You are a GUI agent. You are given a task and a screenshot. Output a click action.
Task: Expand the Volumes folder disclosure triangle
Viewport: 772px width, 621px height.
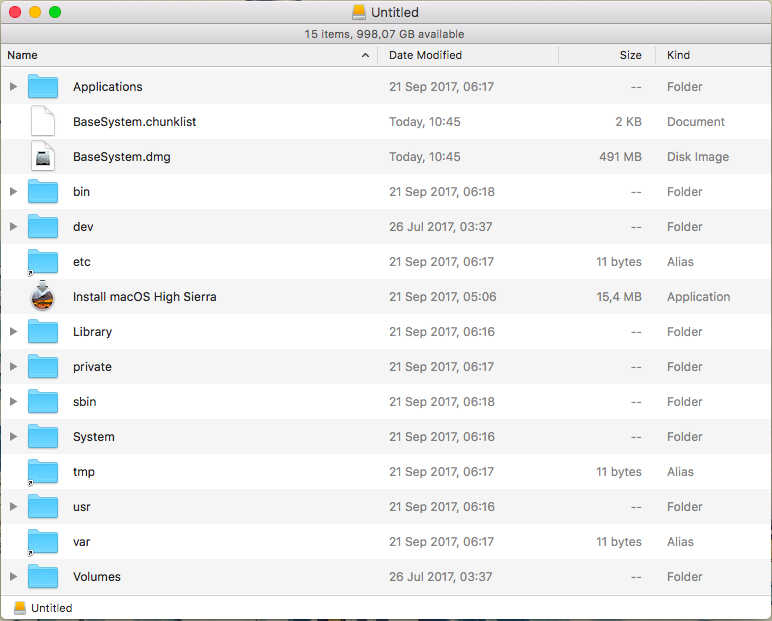point(13,576)
